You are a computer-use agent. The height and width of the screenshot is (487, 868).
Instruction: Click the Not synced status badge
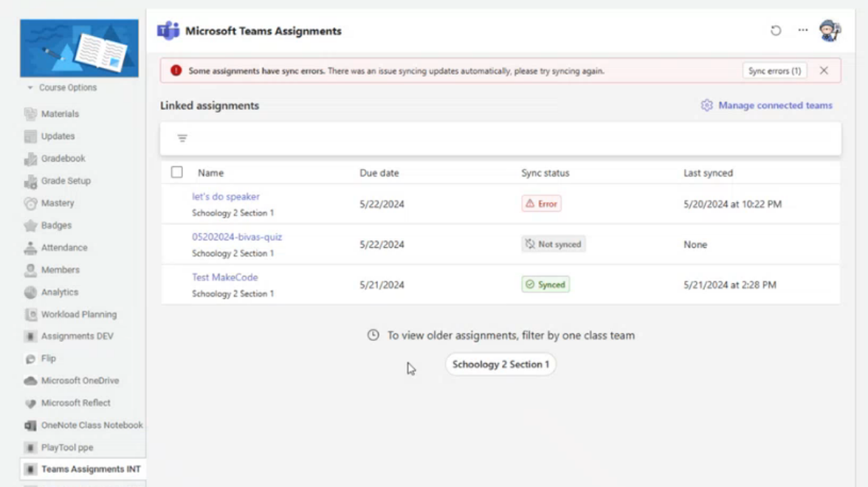pos(553,244)
